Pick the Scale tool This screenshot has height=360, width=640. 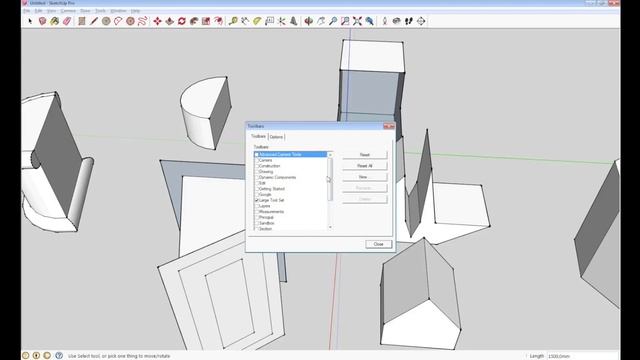tap(206, 21)
